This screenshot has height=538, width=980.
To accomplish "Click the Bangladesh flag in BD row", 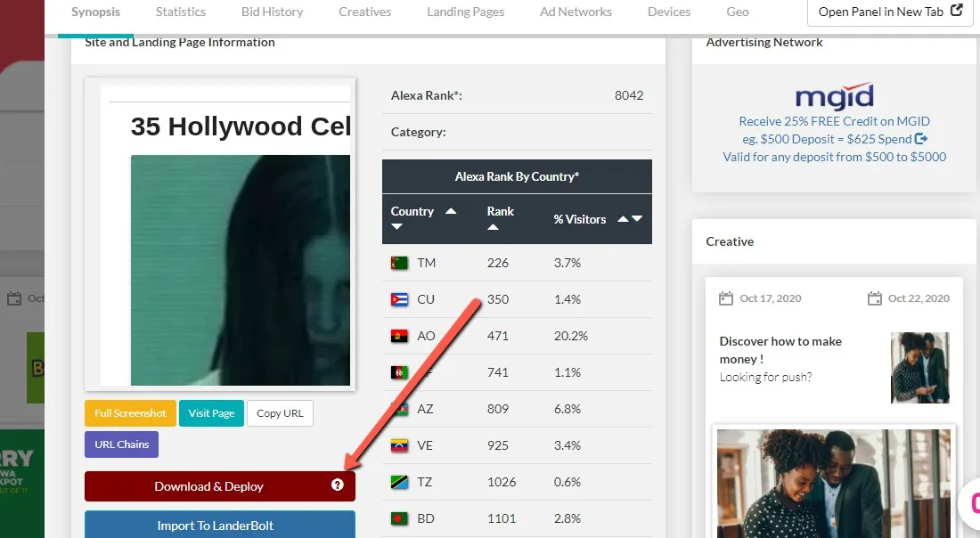I will (x=399, y=518).
